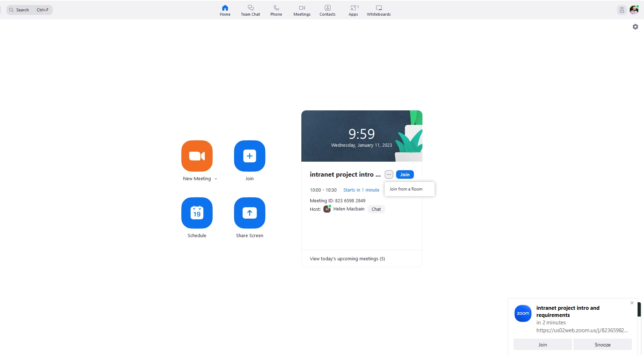644x355 pixels.
Task: Click the Zoom logo in notification
Action: click(x=523, y=313)
